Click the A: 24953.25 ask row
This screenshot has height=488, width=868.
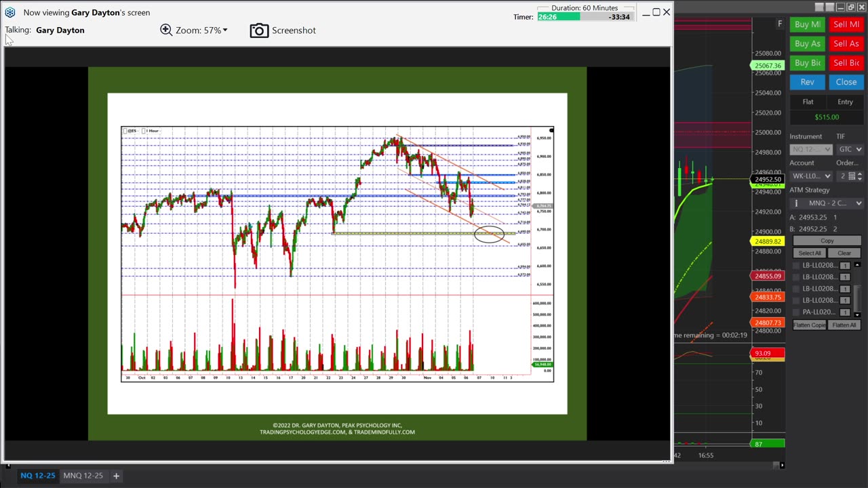pos(814,217)
